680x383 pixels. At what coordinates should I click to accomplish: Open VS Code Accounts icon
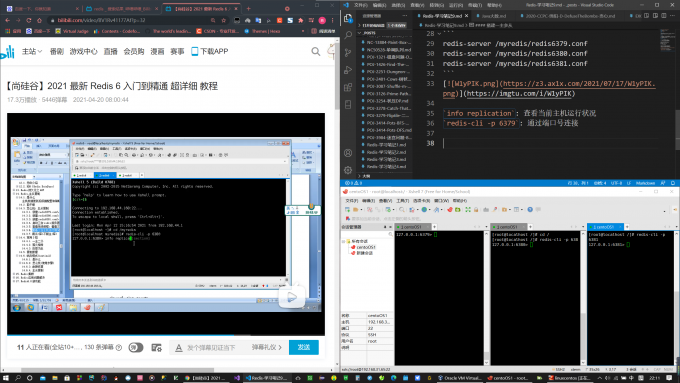click(348, 153)
